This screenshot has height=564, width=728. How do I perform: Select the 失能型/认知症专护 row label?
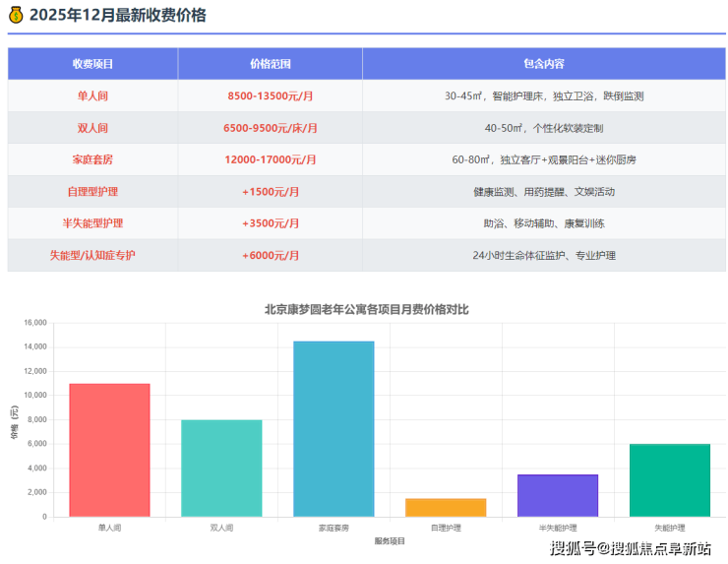coord(92,256)
